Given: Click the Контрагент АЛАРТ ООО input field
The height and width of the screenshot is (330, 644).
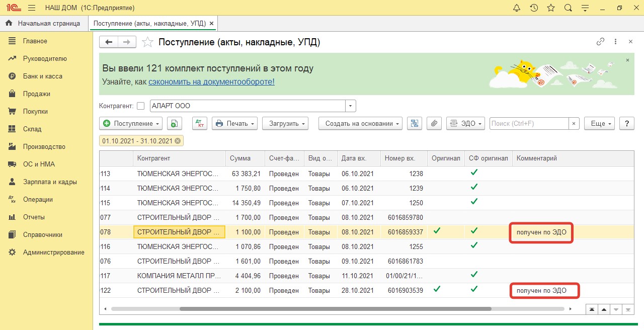Looking at the screenshot, I should 248,106.
